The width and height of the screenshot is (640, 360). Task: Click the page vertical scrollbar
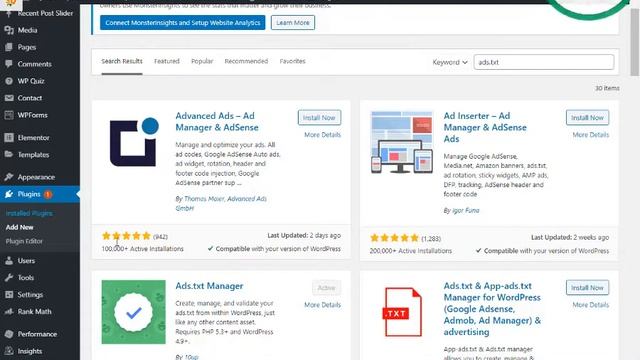point(635,41)
